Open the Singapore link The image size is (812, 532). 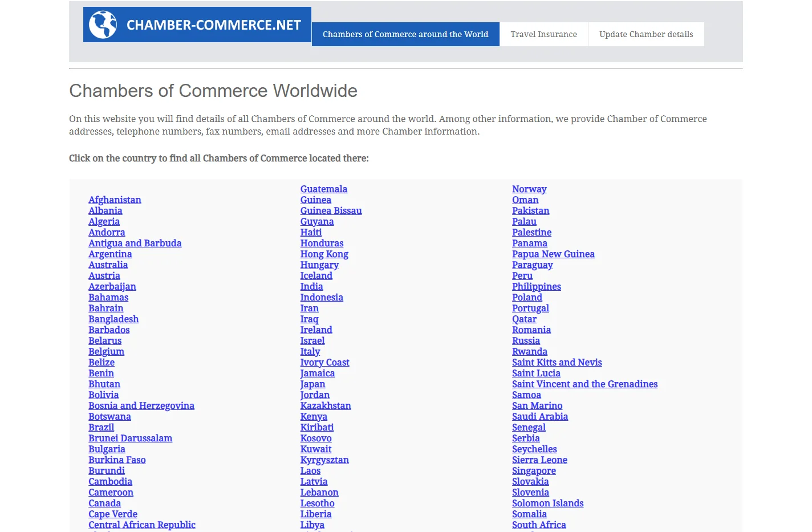click(534, 470)
